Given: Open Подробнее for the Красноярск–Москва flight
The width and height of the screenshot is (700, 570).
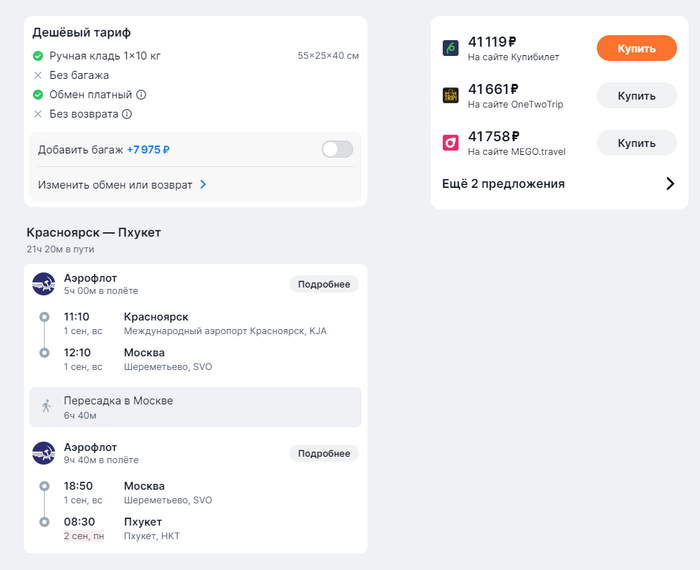Looking at the screenshot, I should pos(324,284).
